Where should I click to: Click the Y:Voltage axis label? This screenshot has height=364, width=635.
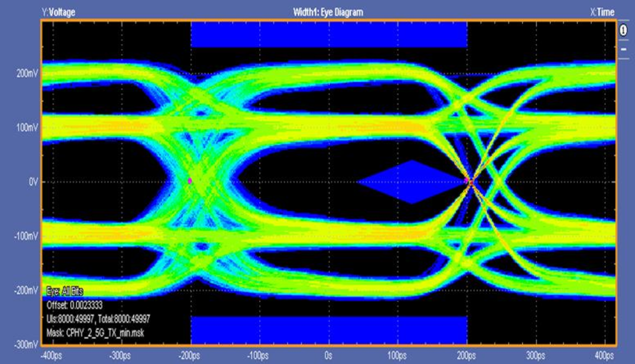58,13
